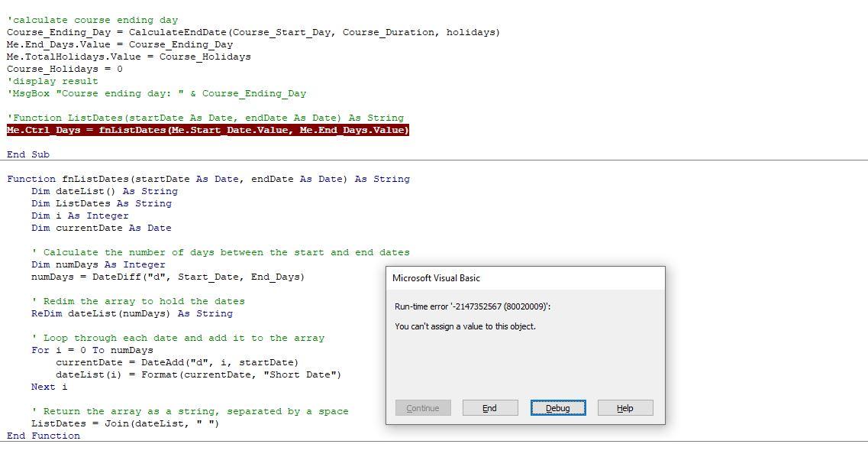Click the End Function statement

pyautogui.click(x=43, y=436)
